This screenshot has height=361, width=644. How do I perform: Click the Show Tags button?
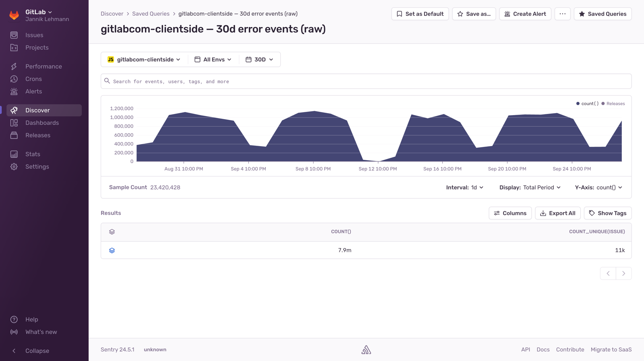coord(608,213)
